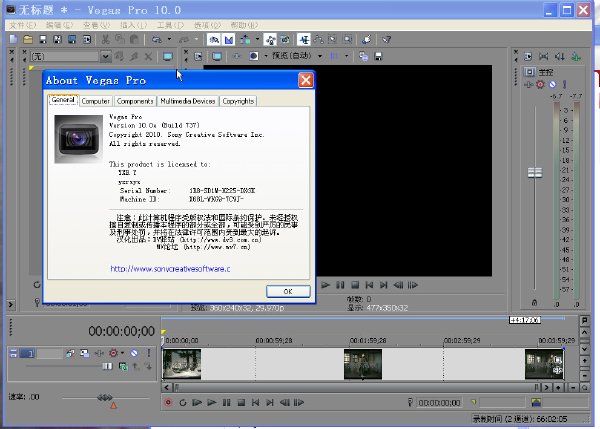Viewport: 600px width, 429px height.
Task: Open Auto Ripple mode dropdown arrow
Action: pos(257,39)
